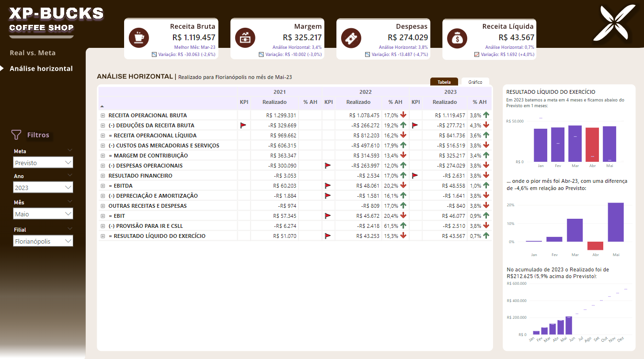Open the Meta dropdown showing Previsto
Image resolution: width=644 pixels, height=359 pixels.
44,163
